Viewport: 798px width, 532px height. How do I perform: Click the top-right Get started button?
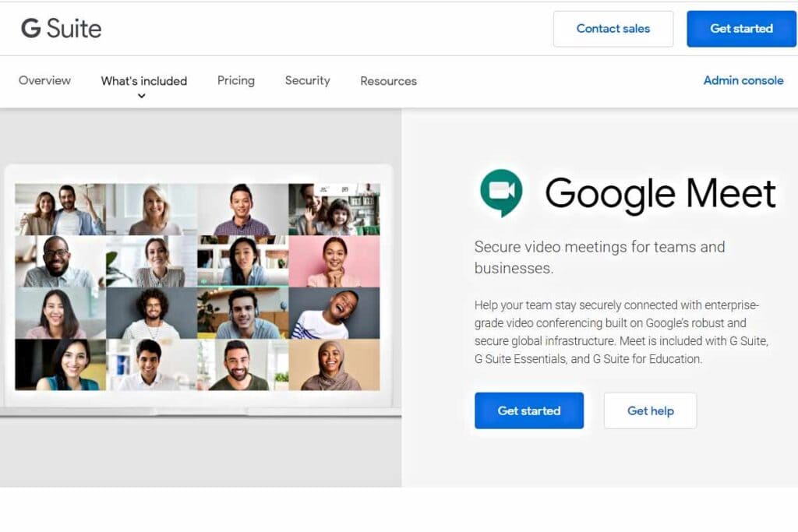coord(742,29)
